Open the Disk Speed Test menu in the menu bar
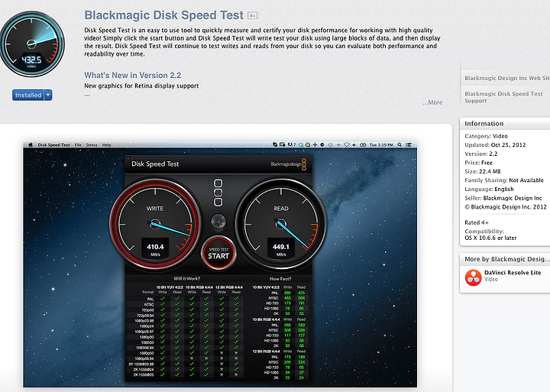 (x=53, y=144)
